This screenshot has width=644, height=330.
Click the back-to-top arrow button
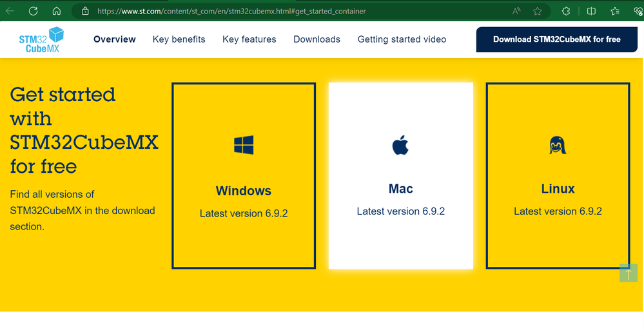click(x=629, y=273)
